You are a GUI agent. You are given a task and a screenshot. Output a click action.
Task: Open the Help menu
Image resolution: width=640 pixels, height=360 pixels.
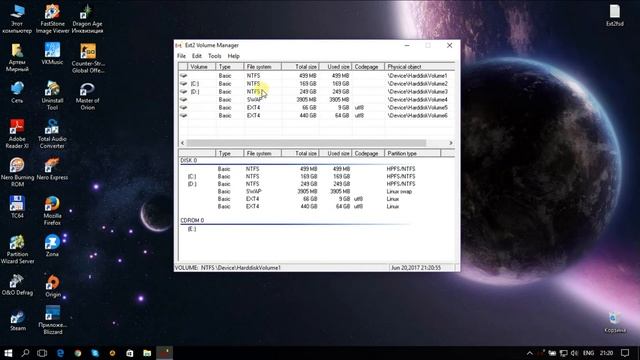point(233,56)
